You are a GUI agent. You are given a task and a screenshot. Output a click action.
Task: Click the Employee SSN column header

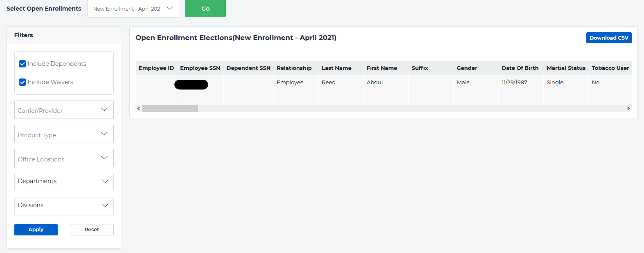click(x=200, y=68)
